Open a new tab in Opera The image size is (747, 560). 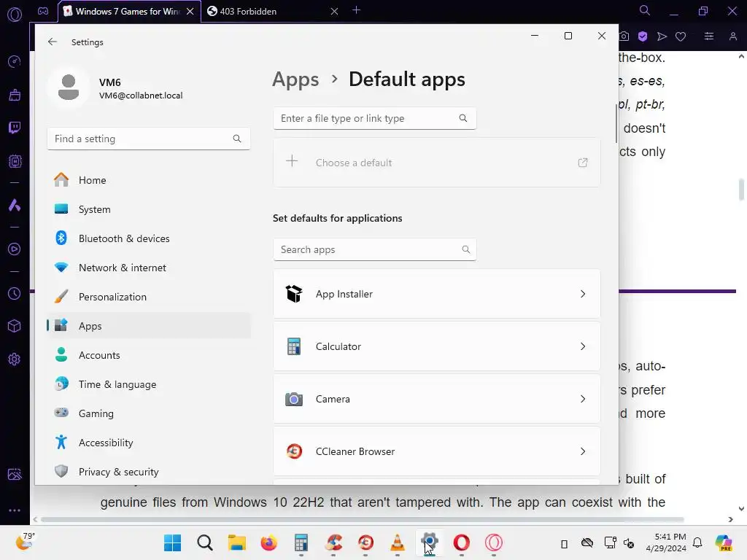[356, 10]
